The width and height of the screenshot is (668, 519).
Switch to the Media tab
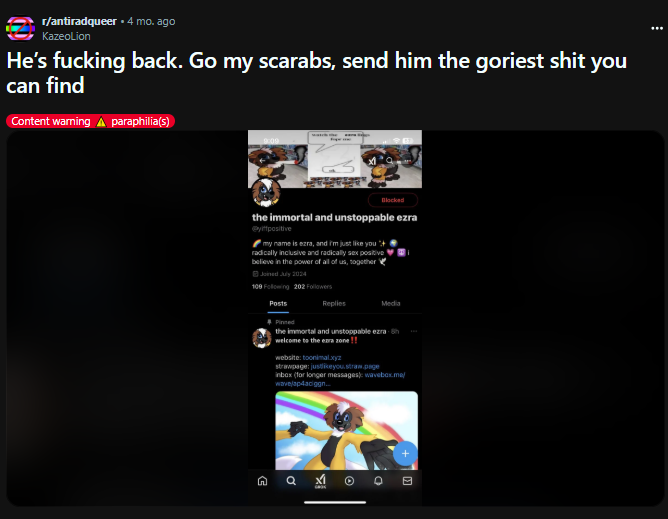pos(391,303)
